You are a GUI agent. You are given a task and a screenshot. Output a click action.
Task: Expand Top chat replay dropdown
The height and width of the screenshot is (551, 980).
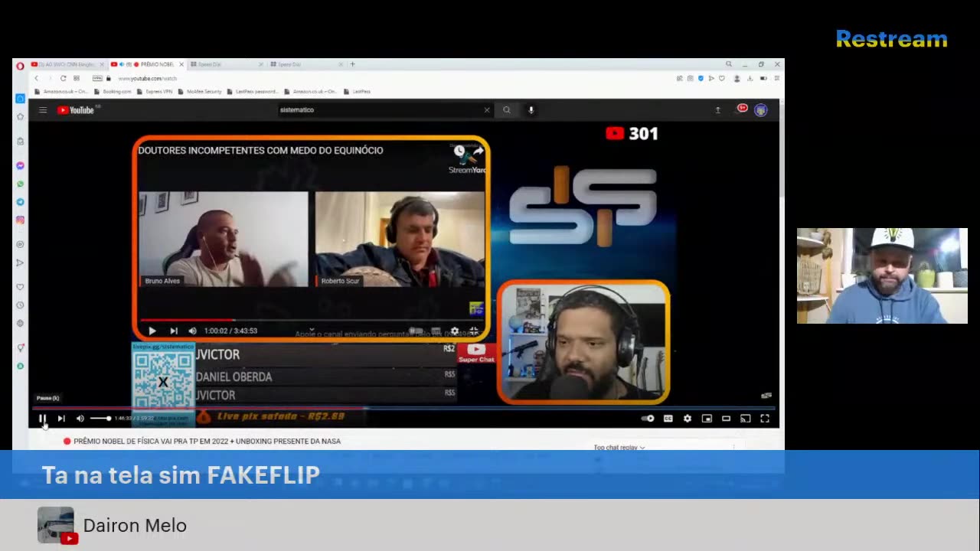click(x=619, y=448)
